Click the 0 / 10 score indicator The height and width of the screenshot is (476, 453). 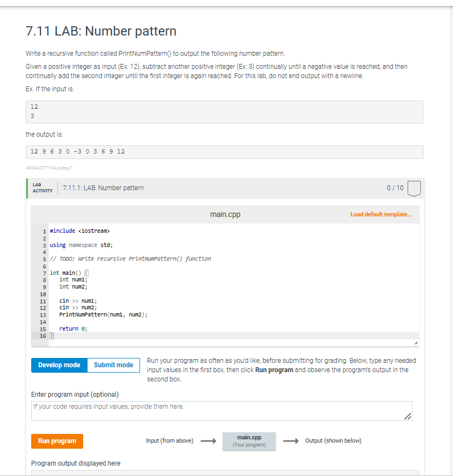(395, 187)
